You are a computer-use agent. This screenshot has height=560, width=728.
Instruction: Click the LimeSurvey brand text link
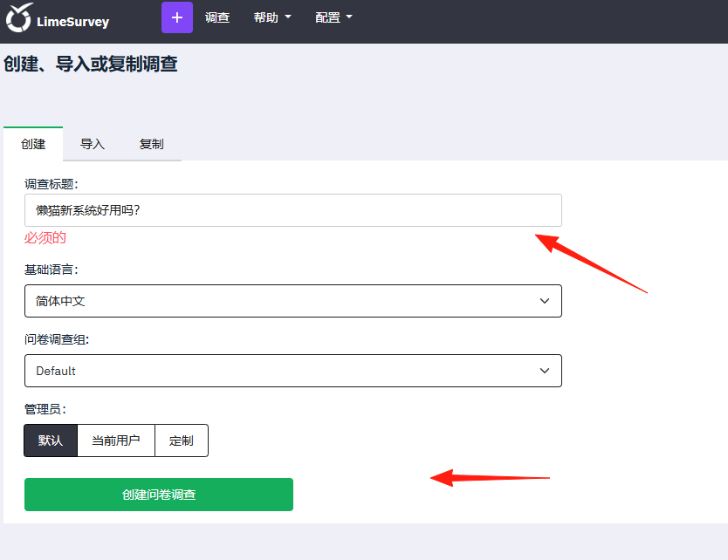click(x=73, y=22)
